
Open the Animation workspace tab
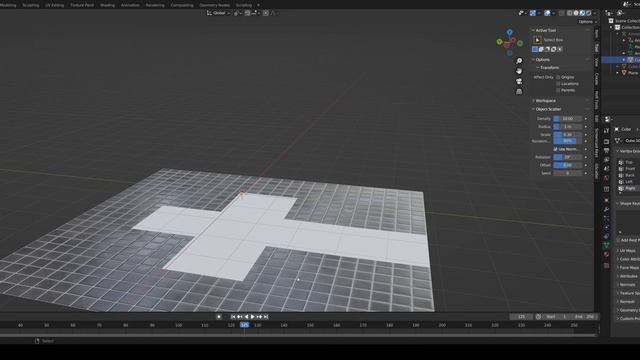tap(130, 5)
